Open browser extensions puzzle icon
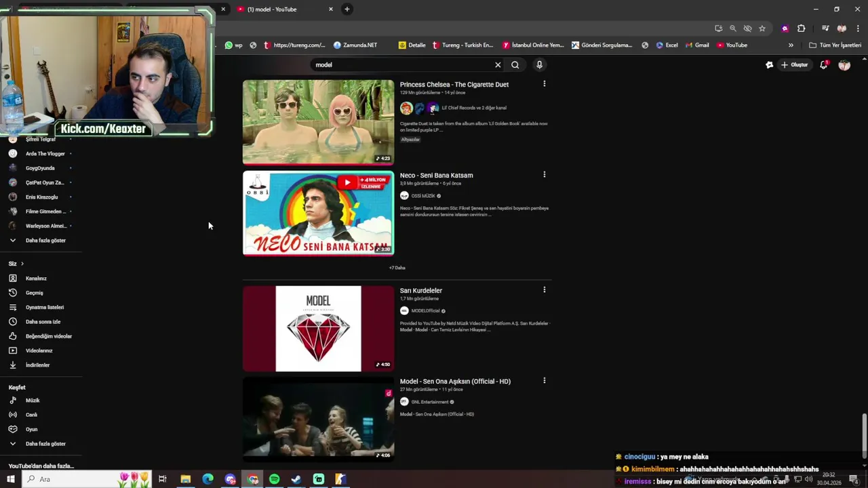 801,28
